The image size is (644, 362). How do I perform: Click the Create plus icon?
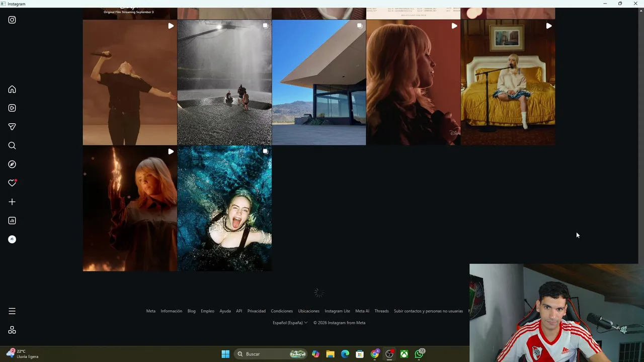click(x=12, y=202)
